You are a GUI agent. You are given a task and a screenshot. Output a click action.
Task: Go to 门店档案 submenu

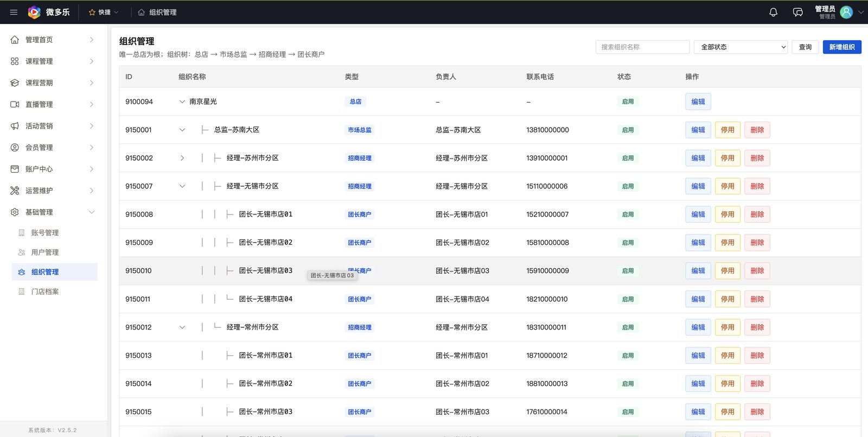tap(54, 292)
